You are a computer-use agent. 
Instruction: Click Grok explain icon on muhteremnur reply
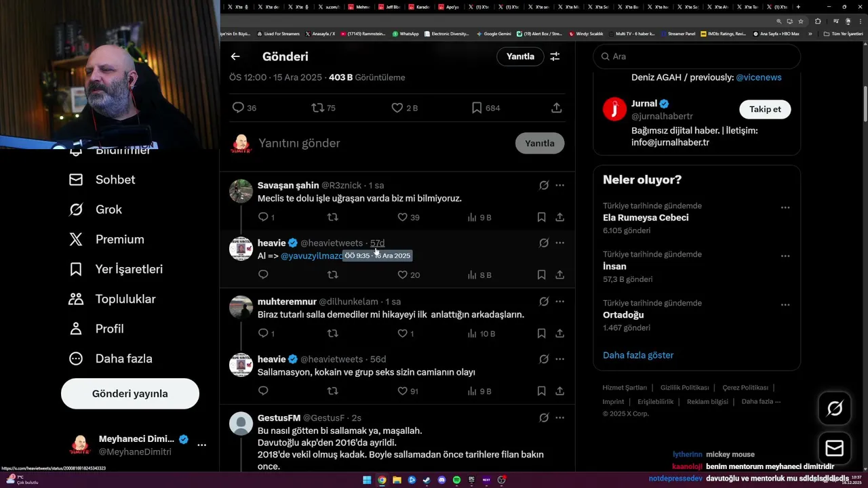click(x=544, y=302)
